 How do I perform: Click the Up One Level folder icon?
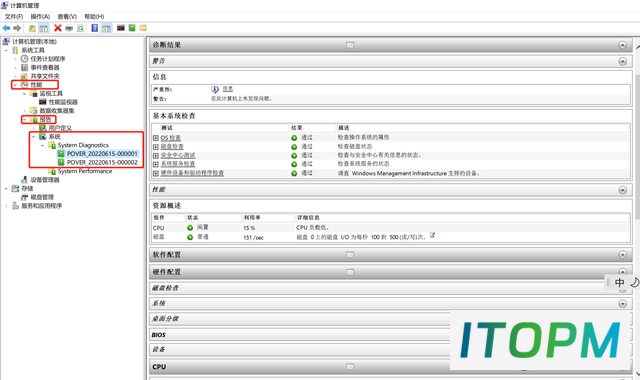(32, 28)
